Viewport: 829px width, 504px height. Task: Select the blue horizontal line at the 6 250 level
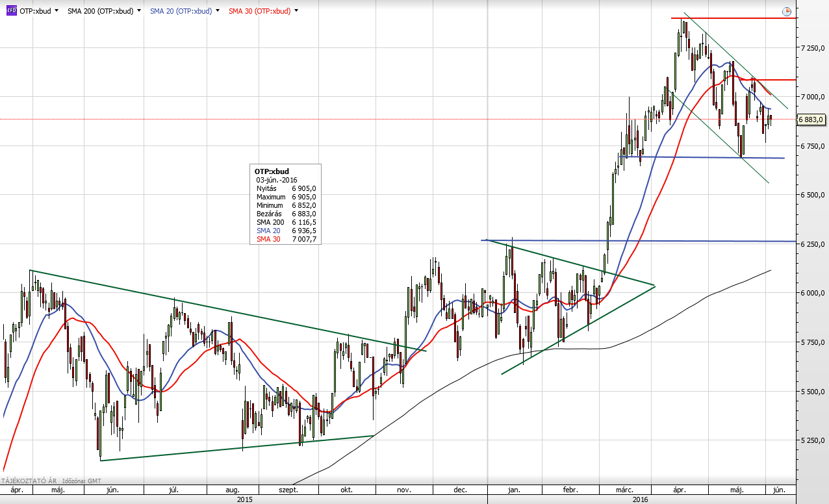[640, 241]
